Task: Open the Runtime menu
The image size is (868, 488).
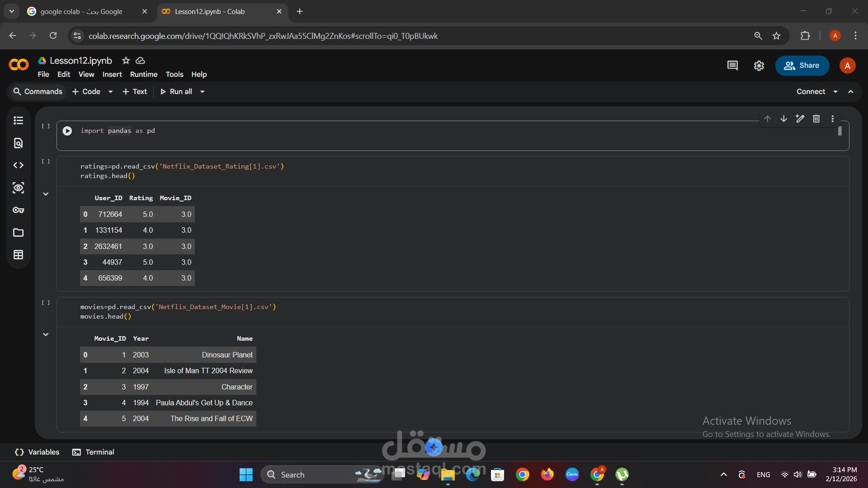Action: coord(144,75)
